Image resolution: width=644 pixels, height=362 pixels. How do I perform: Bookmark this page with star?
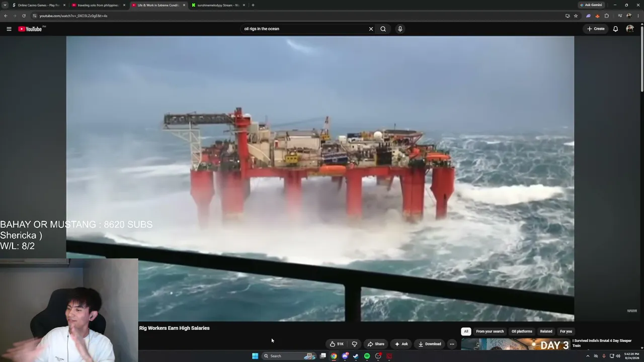point(576,16)
